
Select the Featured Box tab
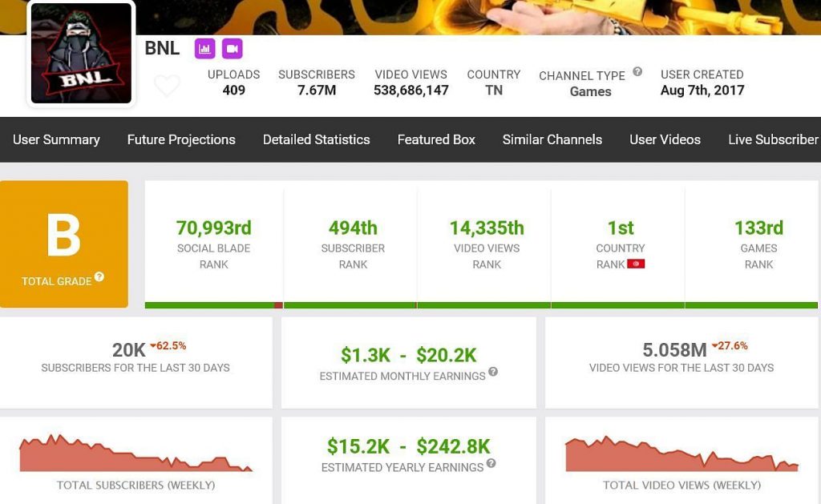point(436,139)
